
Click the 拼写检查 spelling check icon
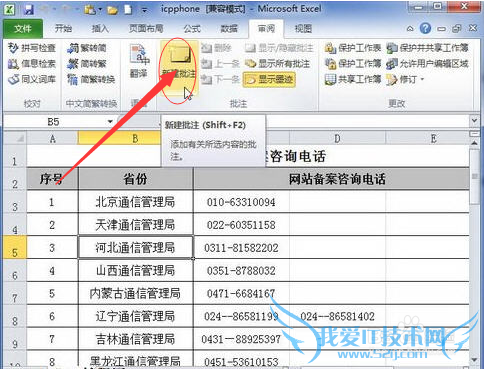[x=13, y=48]
